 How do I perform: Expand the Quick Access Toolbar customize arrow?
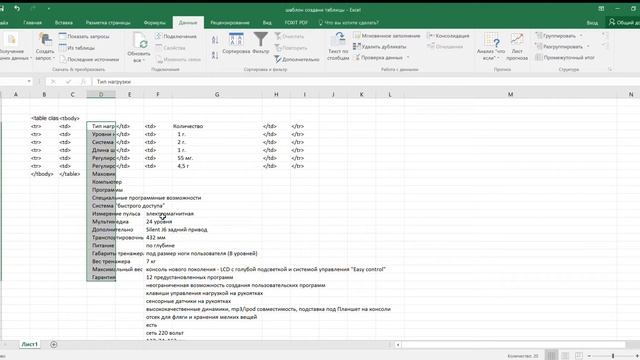[x=49, y=9]
